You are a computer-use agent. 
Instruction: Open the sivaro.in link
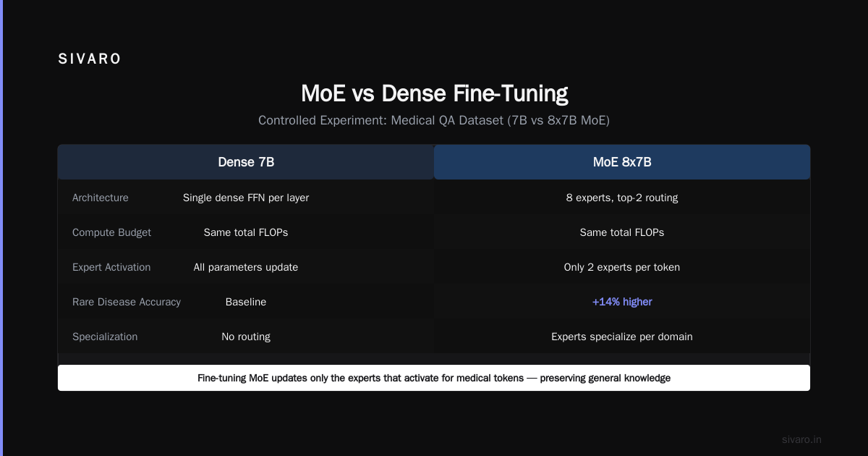(x=801, y=439)
